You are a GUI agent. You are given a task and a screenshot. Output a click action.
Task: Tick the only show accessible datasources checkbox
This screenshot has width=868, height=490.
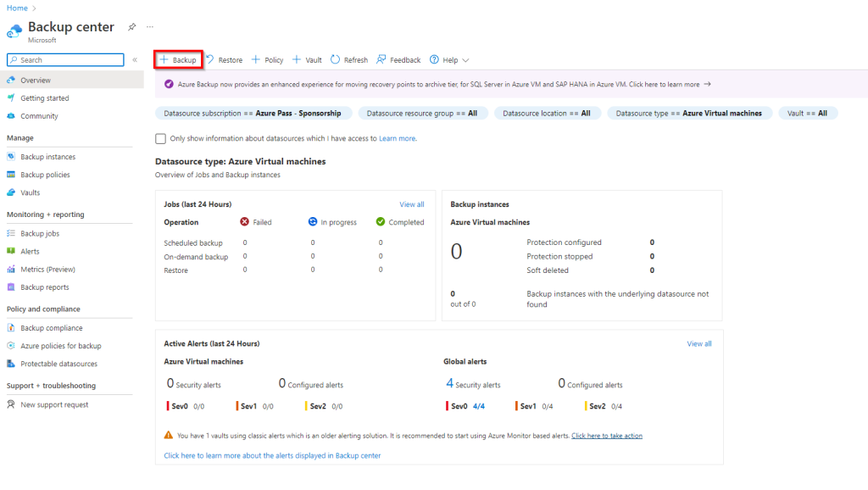[160, 138]
